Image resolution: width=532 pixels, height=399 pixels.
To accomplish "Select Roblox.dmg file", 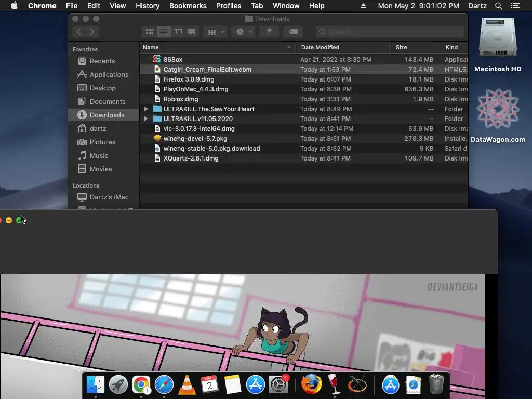I will click(304, 99).
